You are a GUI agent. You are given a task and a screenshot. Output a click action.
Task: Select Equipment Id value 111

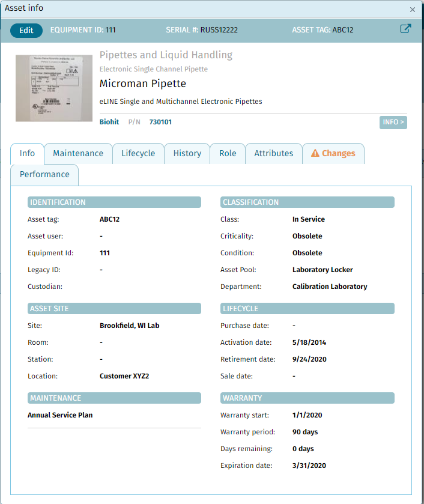click(104, 253)
